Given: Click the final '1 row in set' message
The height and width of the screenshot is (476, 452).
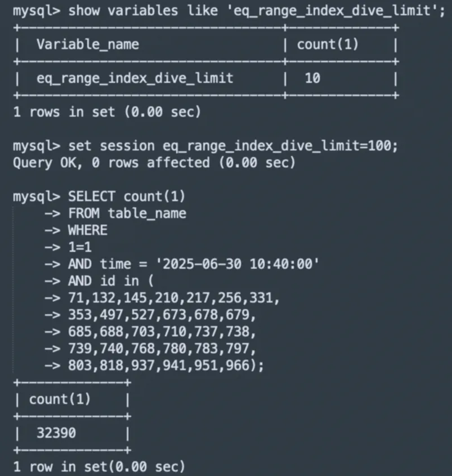Looking at the screenshot, I should click(x=99, y=466).
